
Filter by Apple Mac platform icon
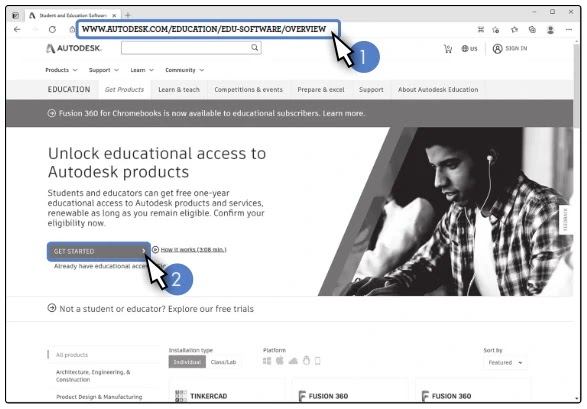tap(280, 360)
